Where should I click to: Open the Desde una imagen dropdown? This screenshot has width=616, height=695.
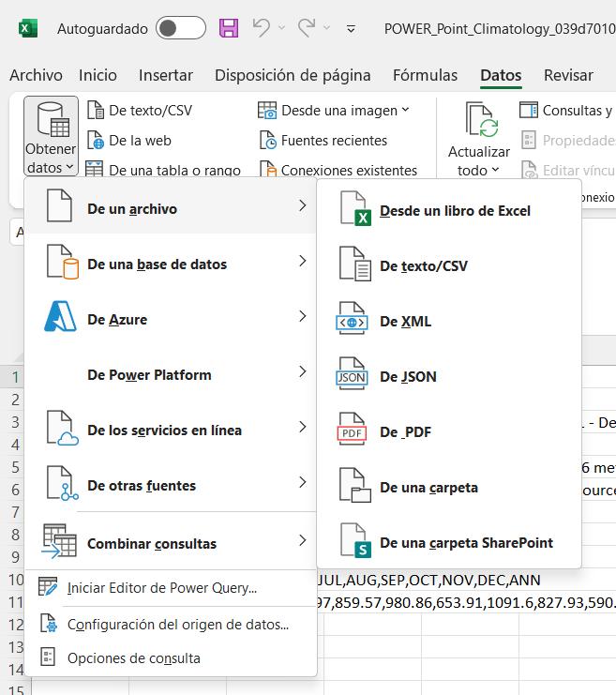click(x=334, y=111)
